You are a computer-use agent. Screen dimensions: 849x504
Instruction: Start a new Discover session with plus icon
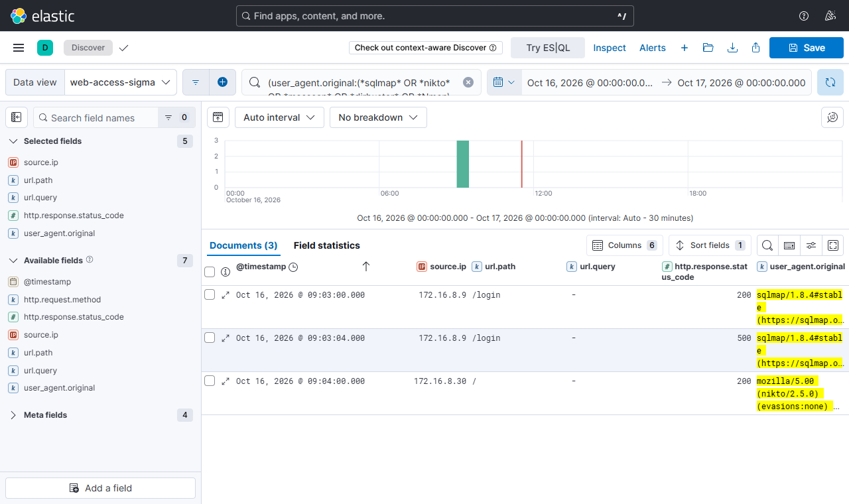(685, 48)
